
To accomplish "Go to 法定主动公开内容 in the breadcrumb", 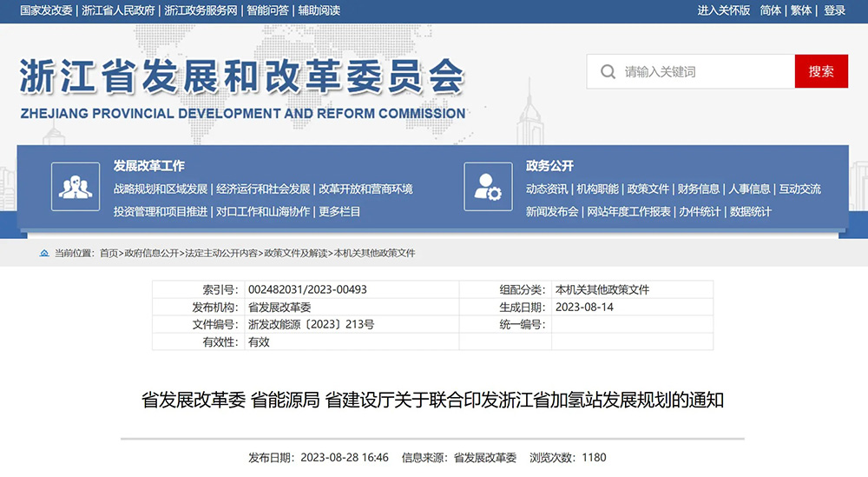I will [x=221, y=253].
